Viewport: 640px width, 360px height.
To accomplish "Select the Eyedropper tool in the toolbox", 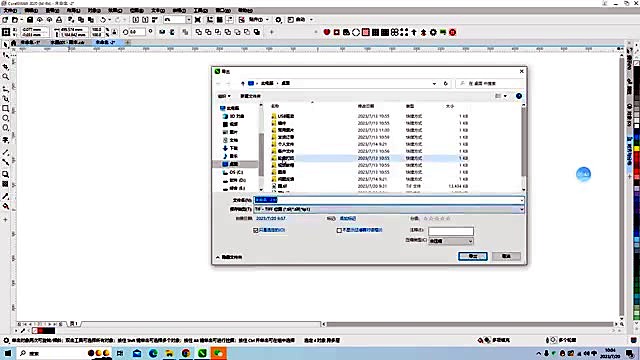I will pyautogui.click(x=5, y=196).
